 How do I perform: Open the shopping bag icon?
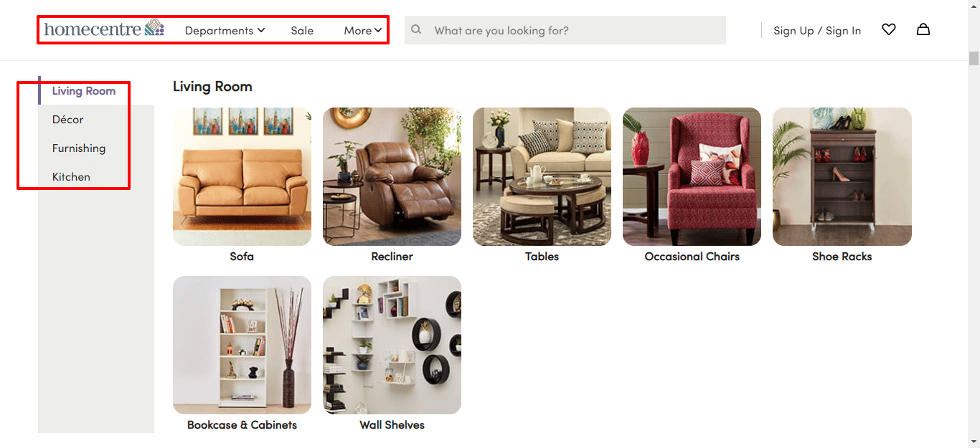tap(923, 29)
